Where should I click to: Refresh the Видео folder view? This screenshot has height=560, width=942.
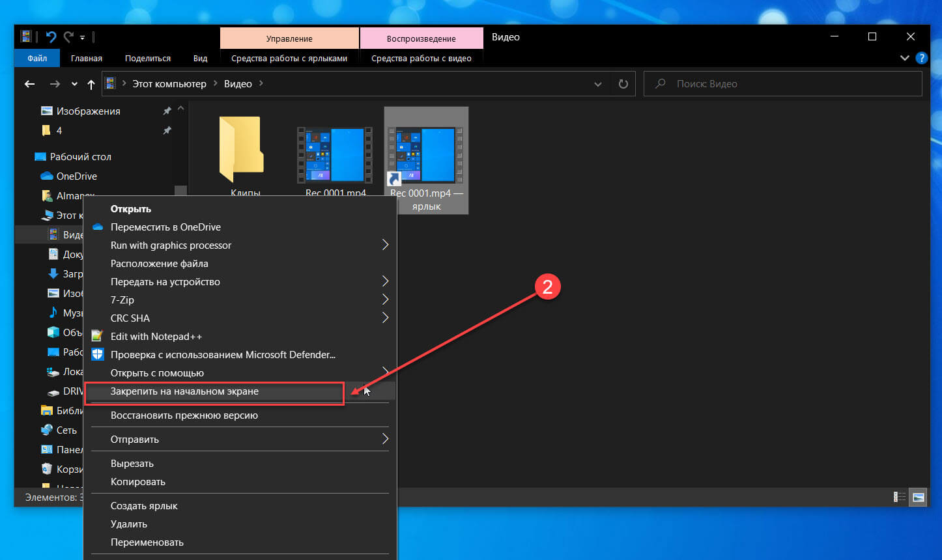[623, 84]
